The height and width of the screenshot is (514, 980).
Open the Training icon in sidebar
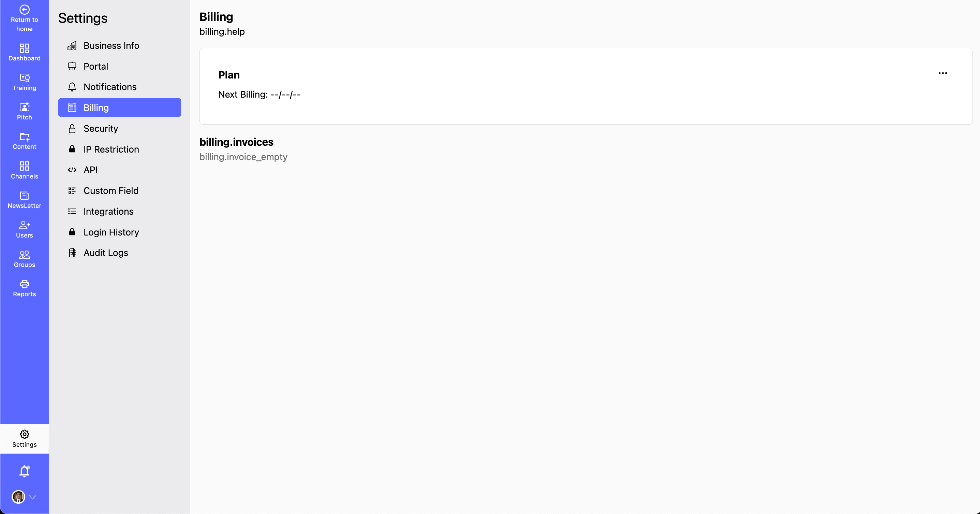click(x=24, y=78)
